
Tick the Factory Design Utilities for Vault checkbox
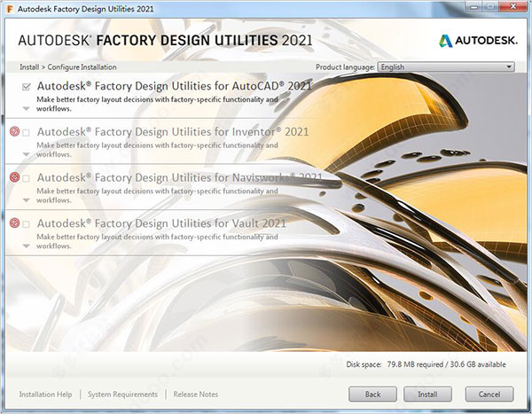tap(26, 224)
